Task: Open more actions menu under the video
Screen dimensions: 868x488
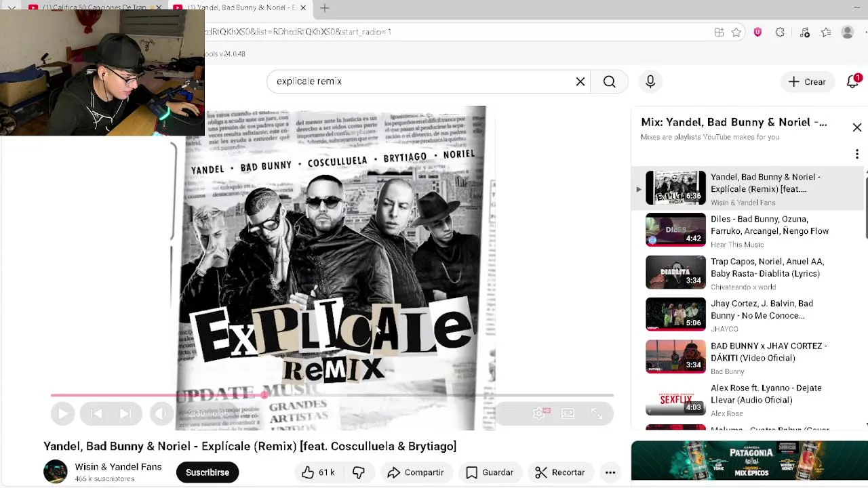Action: point(610,472)
